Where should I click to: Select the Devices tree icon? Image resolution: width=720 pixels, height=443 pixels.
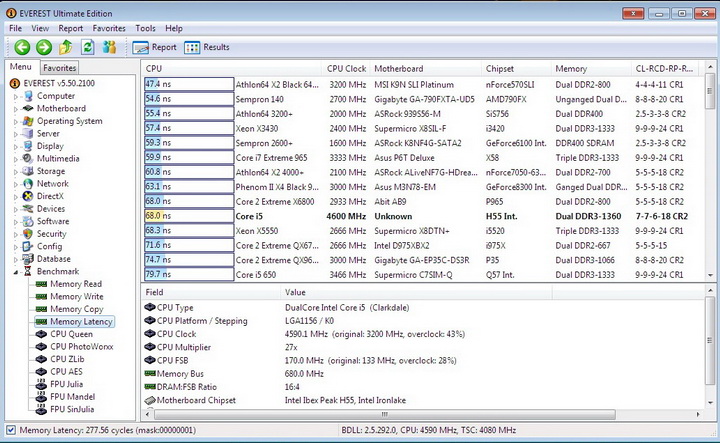coord(28,208)
